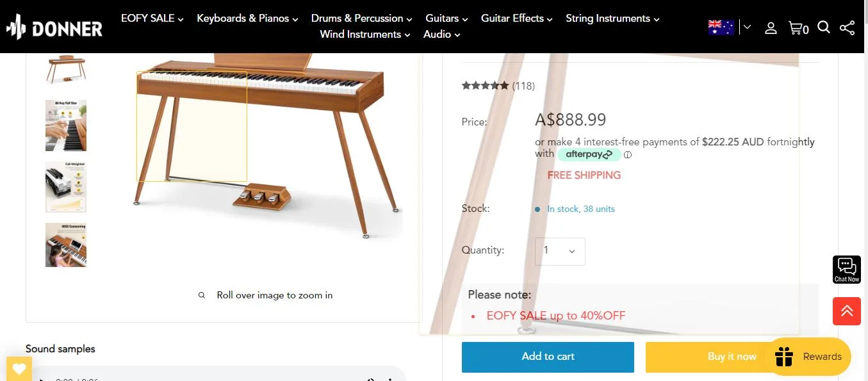The width and height of the screenshot is (868, 381).
Task: Open the Quantity dropdown
Action: [x=559, y=251]
